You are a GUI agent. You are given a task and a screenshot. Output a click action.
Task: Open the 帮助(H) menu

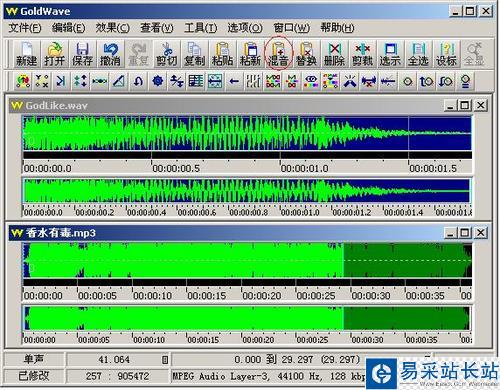pos(337,28)
